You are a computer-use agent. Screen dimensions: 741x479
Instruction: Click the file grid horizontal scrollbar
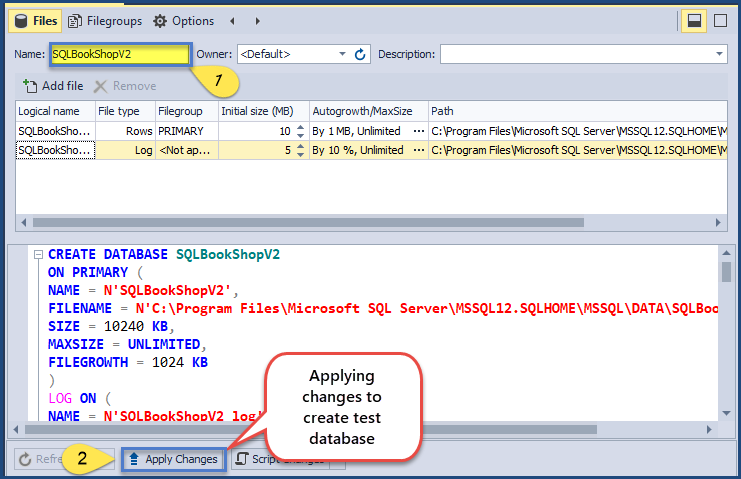[x=308, y=222]
